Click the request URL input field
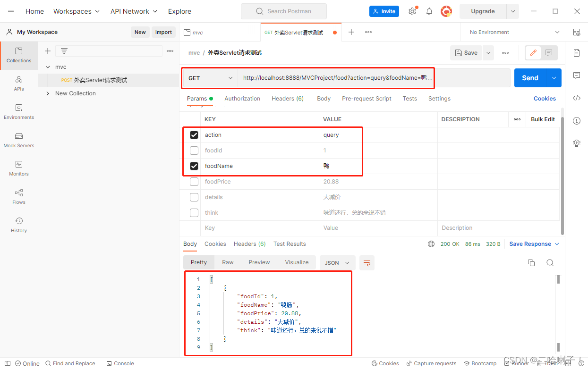588x369 pixels. pos(374,78)
